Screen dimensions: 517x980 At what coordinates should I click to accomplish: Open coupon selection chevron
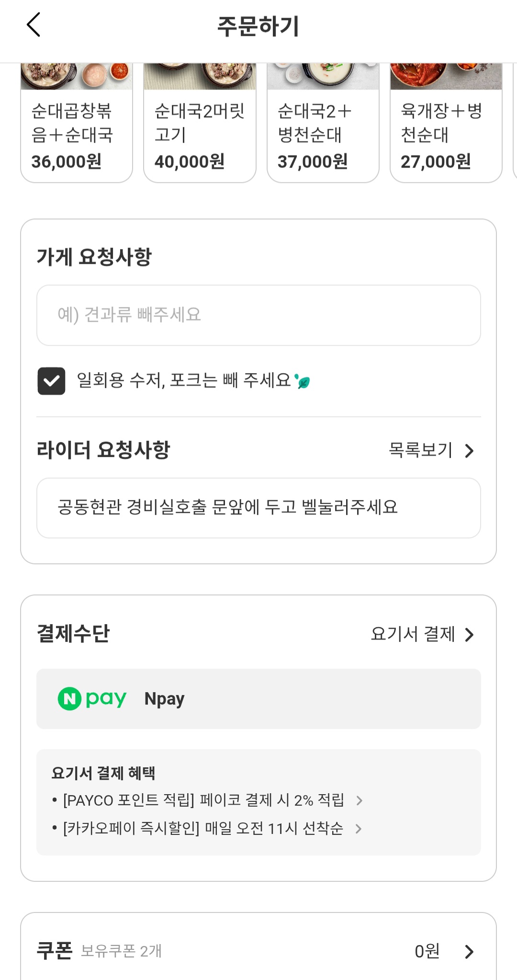click(x=469, y=952)
